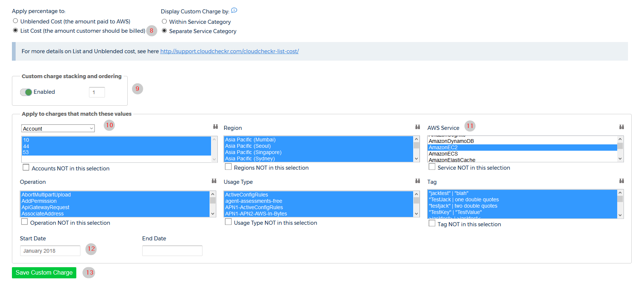Image resolution: width=644 pixels, height=291 pixels.
Task: Click the binoculars search icon for Account list
Action: 216,127
